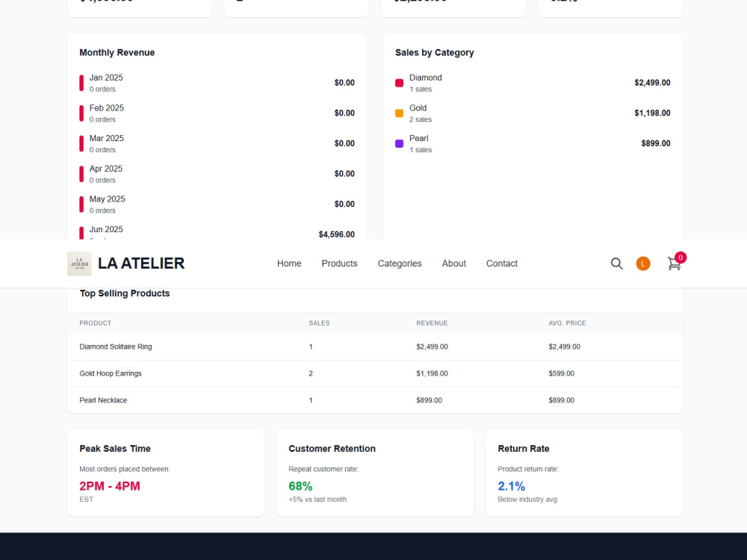Click the SALES column header

point(319,323)
